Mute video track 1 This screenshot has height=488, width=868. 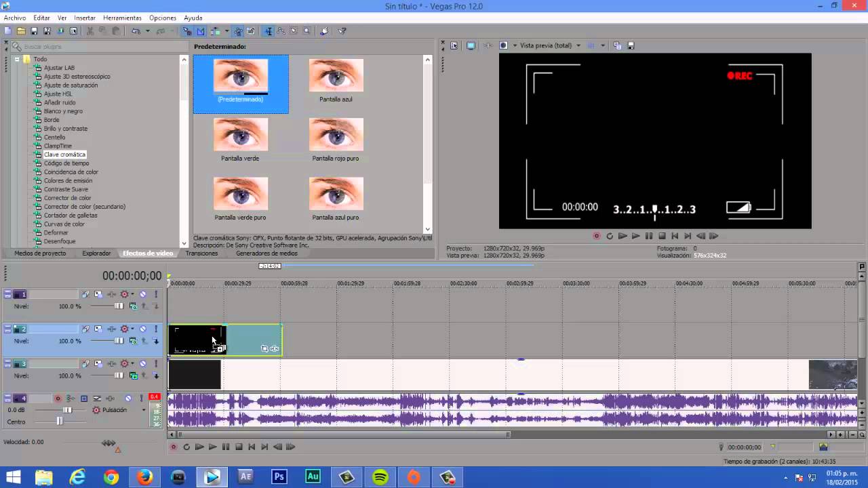click(143, 294)
